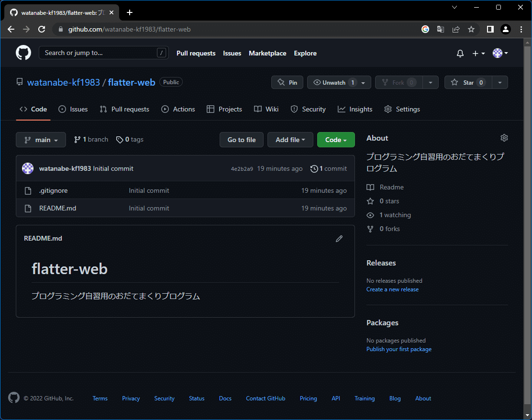Click the Search or jump to field
Image resolution: width=532 pixels, height=420 pixels.
tap(103, 53)
